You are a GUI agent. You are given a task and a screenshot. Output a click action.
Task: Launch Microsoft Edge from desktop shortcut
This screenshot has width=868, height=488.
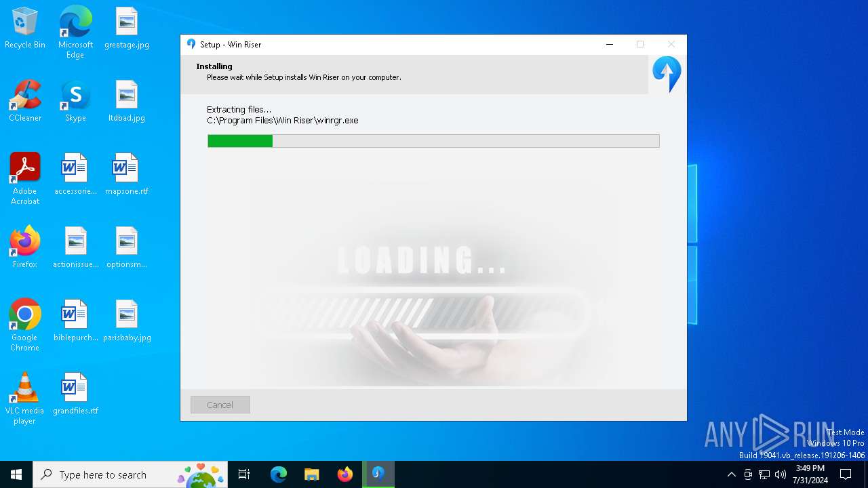coord(75,32)
